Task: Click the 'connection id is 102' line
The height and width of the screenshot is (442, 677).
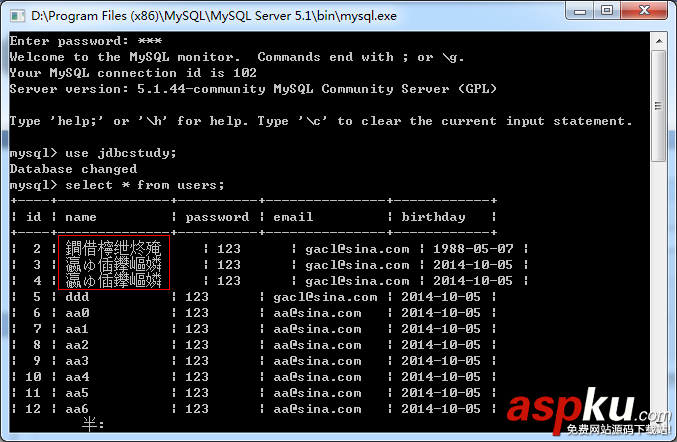Action: tap(133, 73)
